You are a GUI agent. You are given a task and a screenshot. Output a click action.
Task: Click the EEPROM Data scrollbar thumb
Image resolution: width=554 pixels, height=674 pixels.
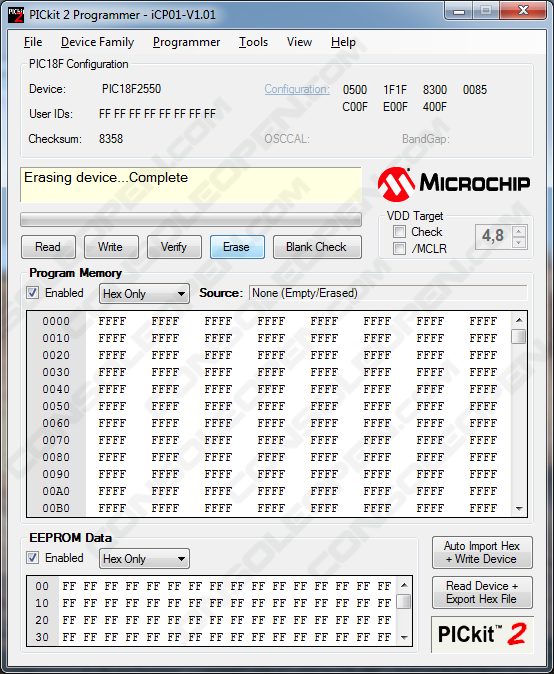click(x=404, y=602)
